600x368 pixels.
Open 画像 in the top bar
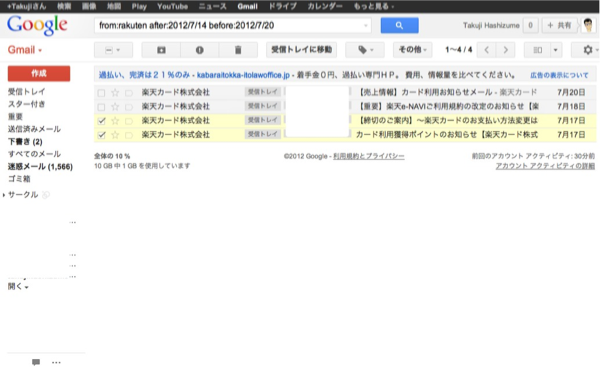89,6
